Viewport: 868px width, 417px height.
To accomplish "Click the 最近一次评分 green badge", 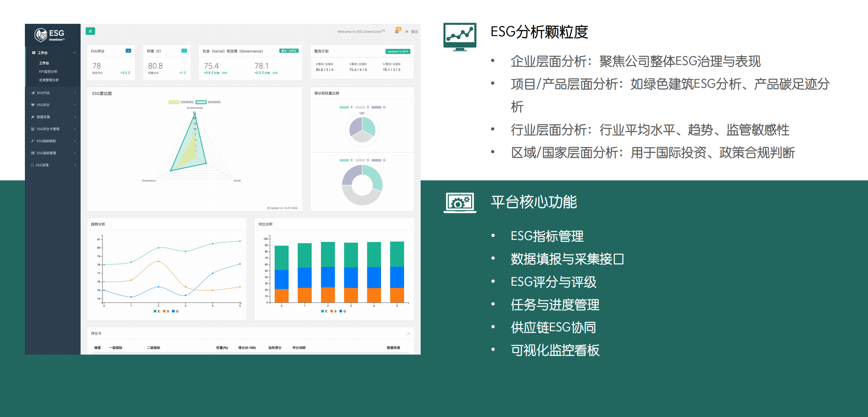I will (x=289, y=51).
